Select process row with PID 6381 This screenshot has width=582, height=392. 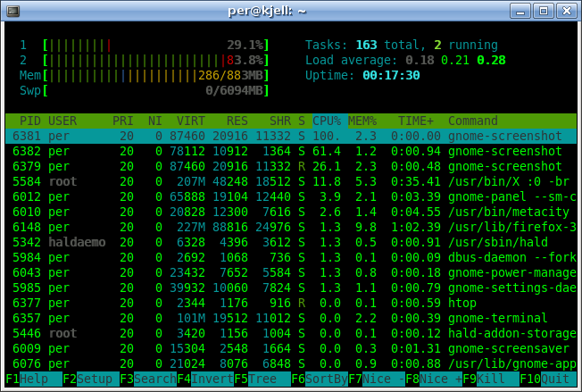pos(291,136)
